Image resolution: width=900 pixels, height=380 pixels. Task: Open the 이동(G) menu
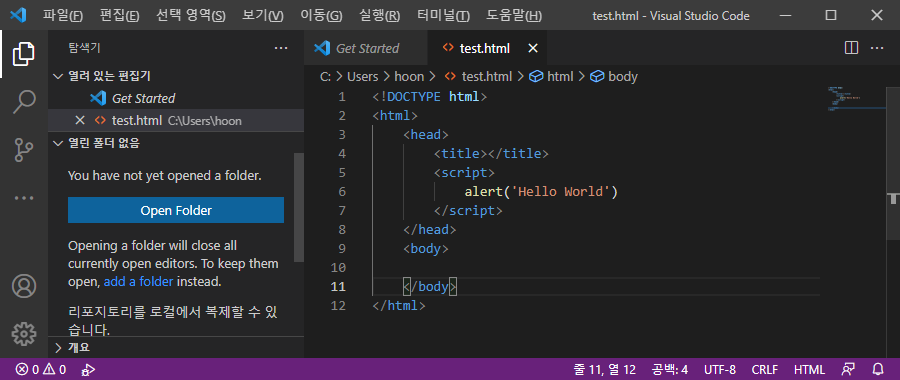[x=321, y=15]
